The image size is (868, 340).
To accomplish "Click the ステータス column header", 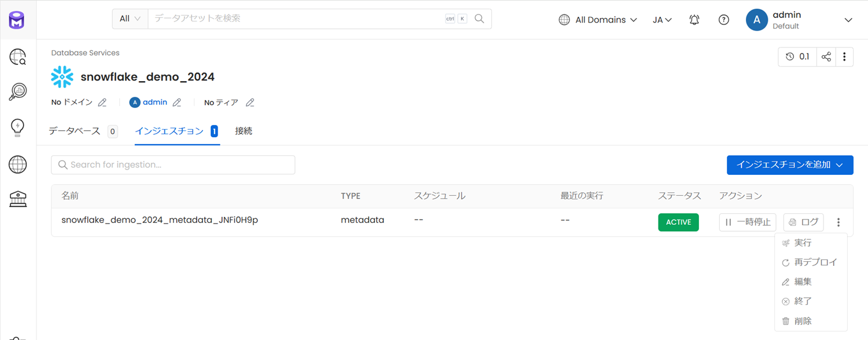I will click(x=679, y=196).
